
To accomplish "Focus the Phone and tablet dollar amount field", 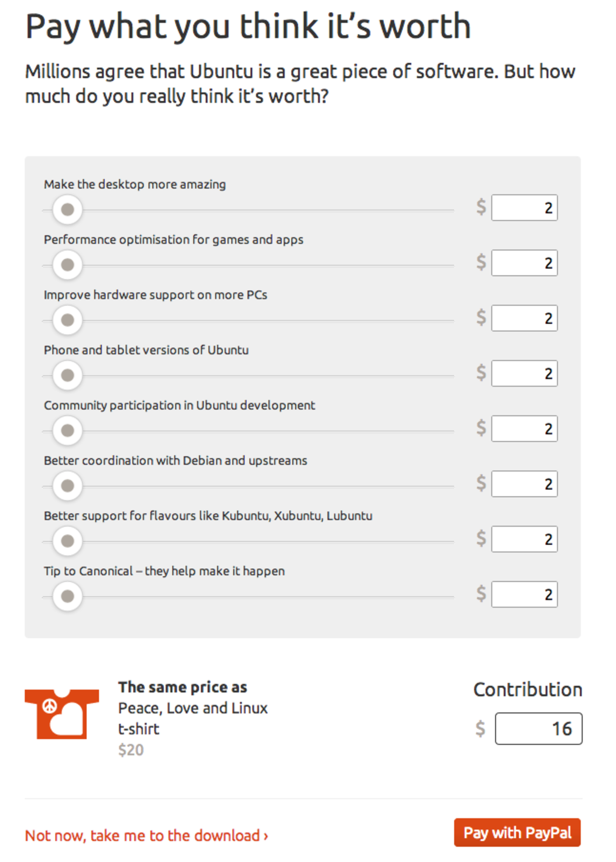I will pyautogui.click(x=524, y=373).
